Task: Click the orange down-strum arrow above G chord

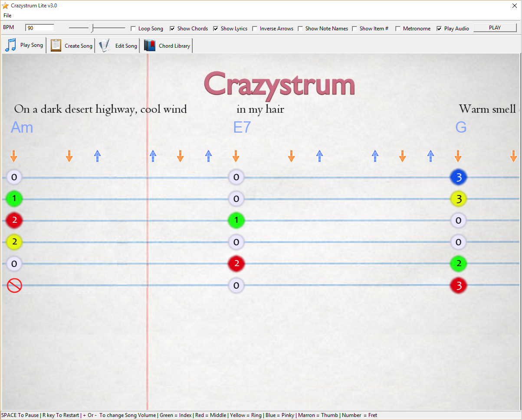Action: pos(458,156)
